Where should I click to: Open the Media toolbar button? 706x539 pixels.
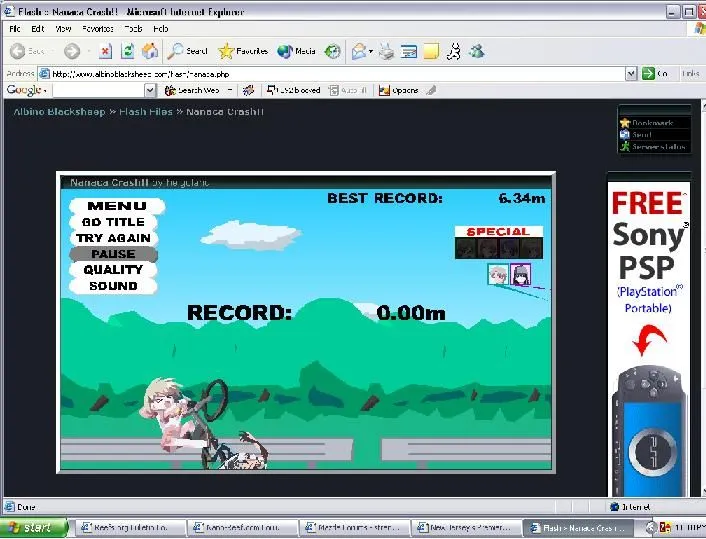point(296,51)
